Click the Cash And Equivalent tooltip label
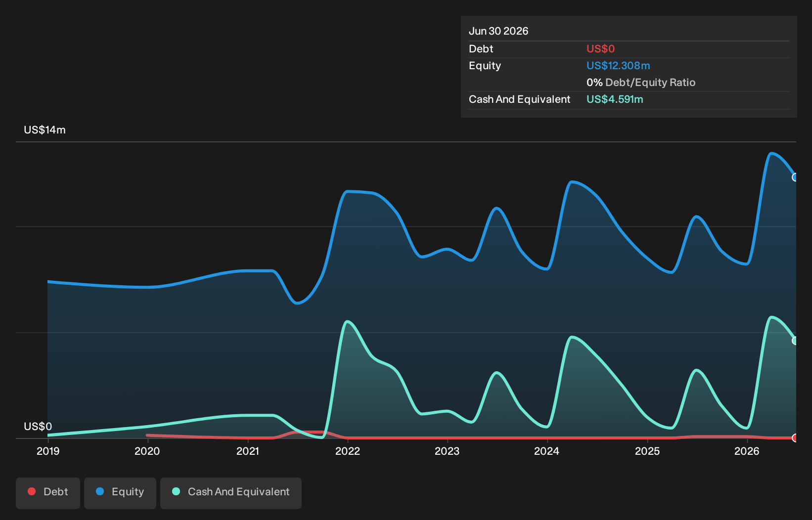812x520 pixels. 520,99
